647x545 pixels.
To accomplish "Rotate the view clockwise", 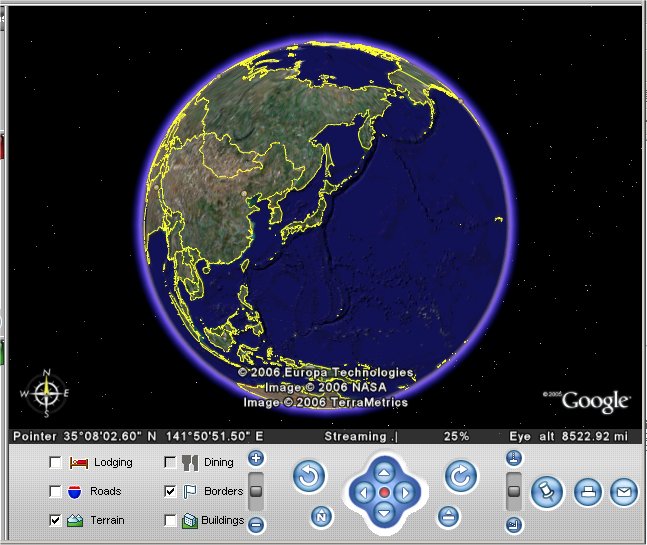I will click(460, 477).
